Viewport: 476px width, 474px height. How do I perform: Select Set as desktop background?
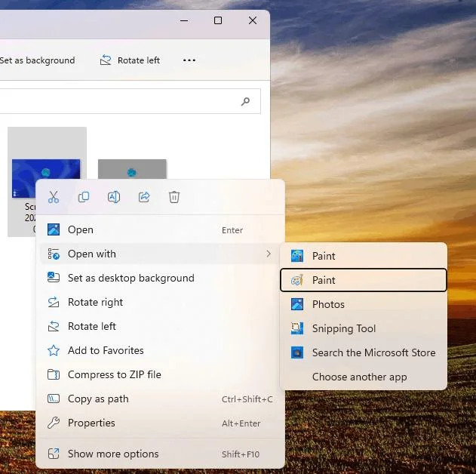pos(131,278)
